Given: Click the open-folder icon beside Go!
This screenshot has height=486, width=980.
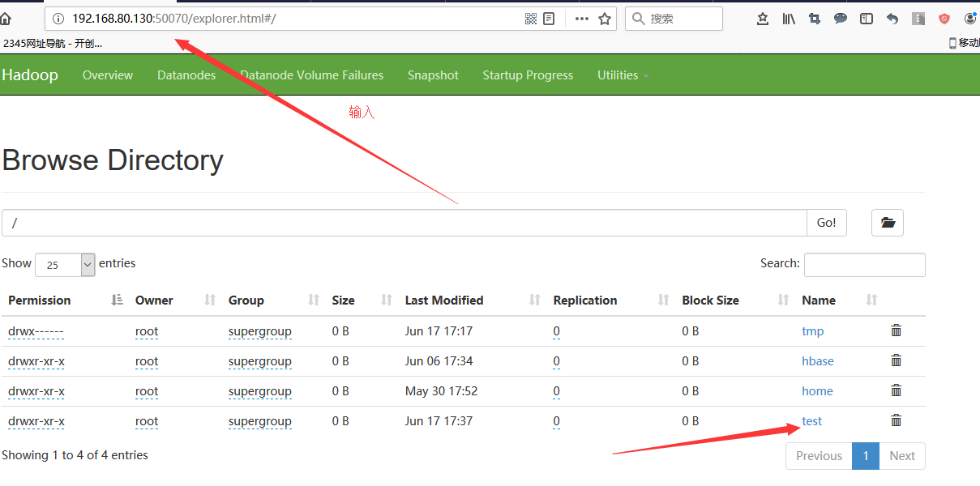Looking at the screenshot, I should click(x=888, y=223).
